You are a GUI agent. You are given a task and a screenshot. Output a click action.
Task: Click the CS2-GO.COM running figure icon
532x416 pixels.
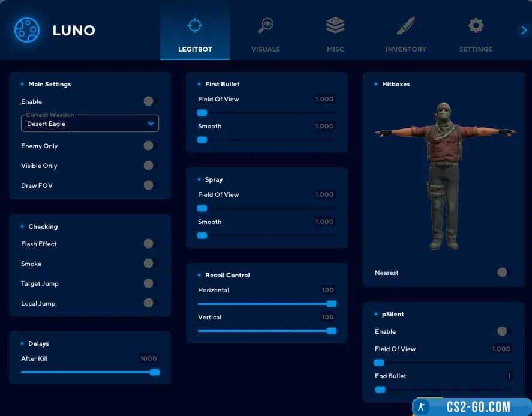click(x=423, y=407)
